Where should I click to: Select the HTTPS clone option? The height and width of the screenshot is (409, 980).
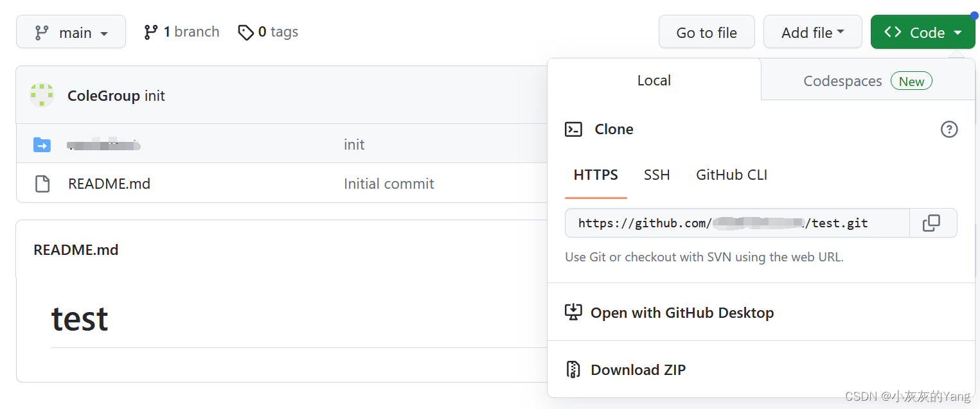click(596, 175)
